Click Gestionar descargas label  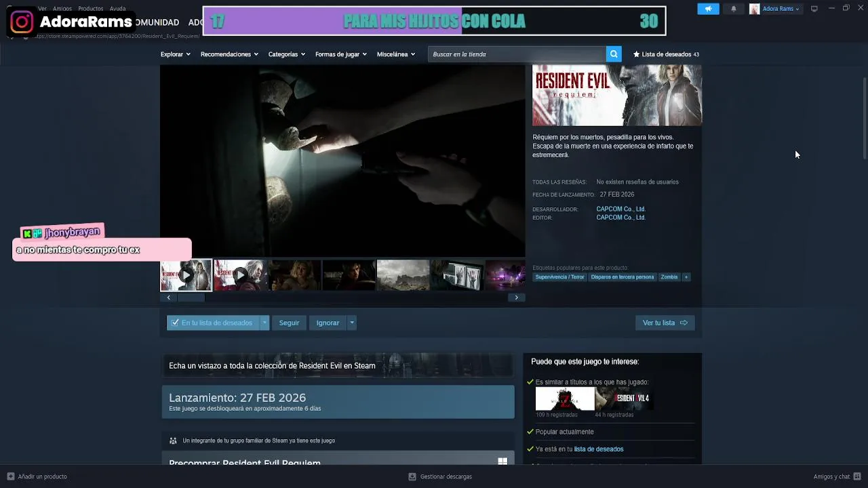(x=446, y=476)
